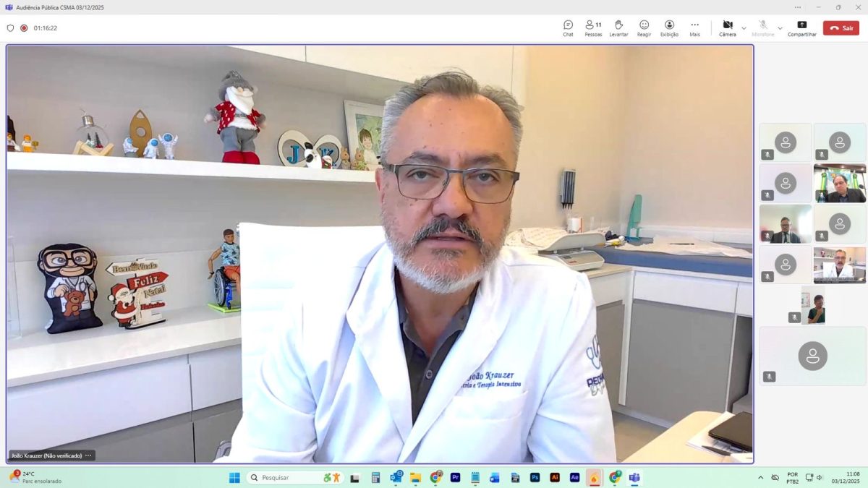868x488 pixels.
Task: Select participant thumbnail with green background video
Action: pos(839,184)
